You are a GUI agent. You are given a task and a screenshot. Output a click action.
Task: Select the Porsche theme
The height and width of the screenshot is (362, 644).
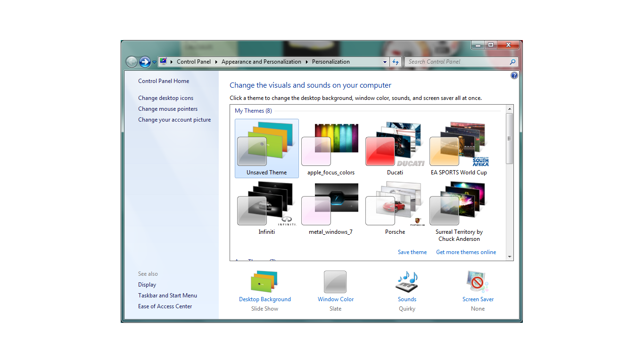(395, 208)
